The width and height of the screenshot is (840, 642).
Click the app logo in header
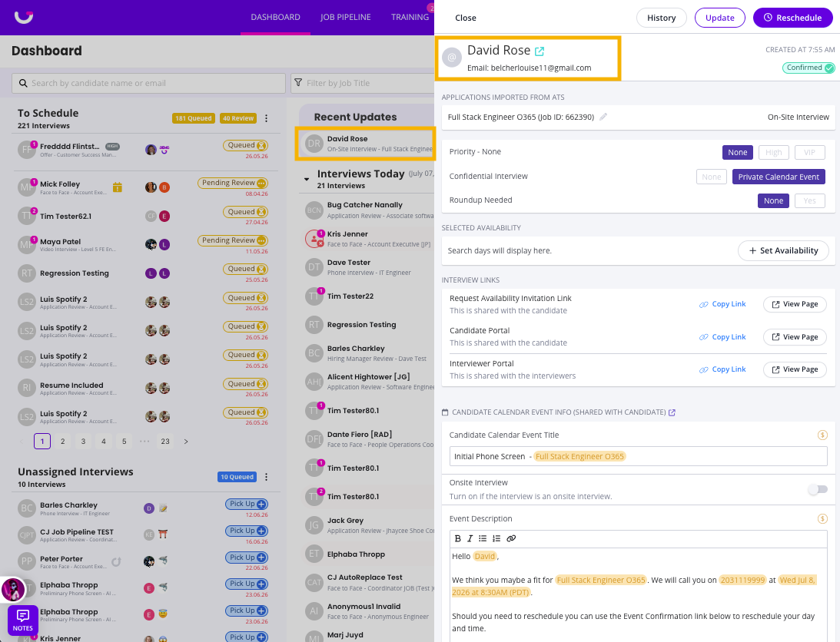[24, 17]
